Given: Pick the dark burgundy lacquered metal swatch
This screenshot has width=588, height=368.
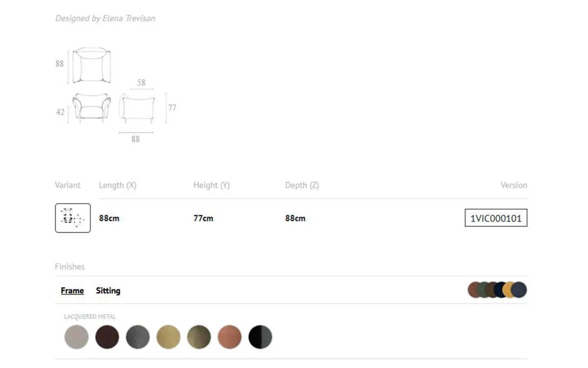Looking at the screenshot, I should 107,337.
